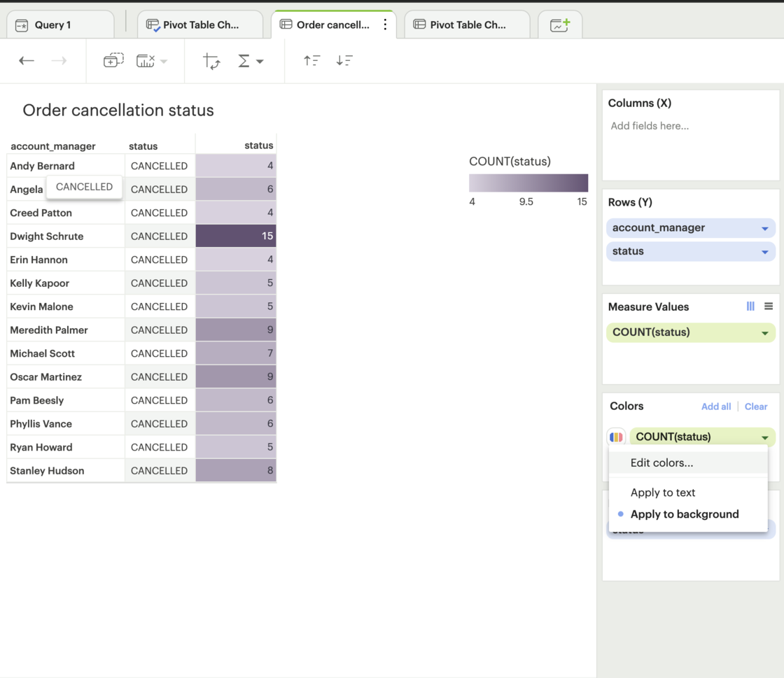Clear all fields from the Colors panel
This screenshot has width=784, height=678.
pyautogui.click(x=756, y=407)
